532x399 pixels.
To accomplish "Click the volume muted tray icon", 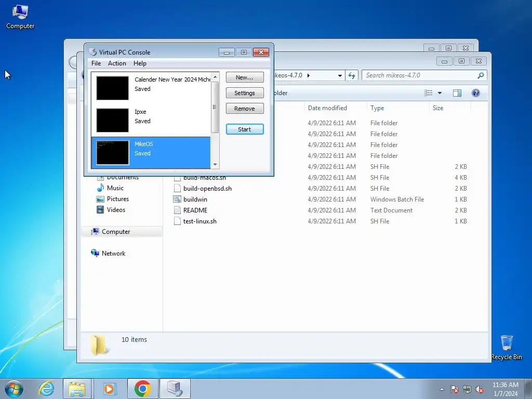I will pos(480,389).
